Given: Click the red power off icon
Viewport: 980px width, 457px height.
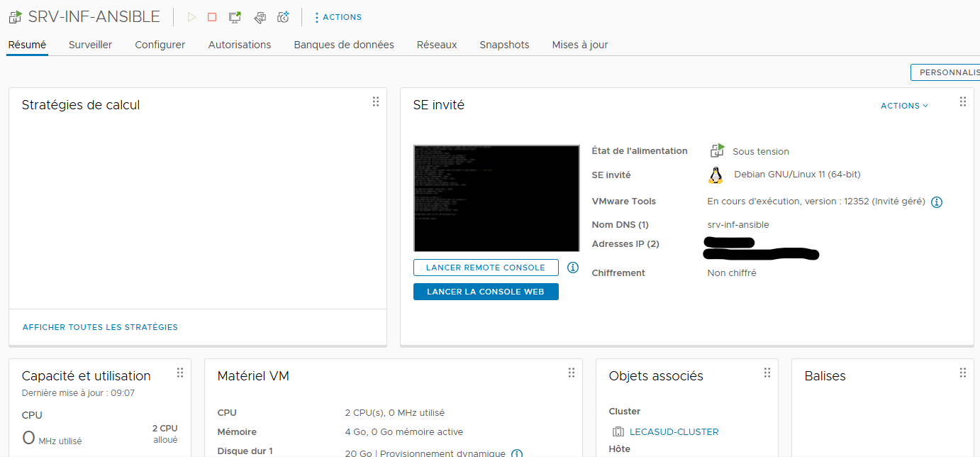Looking at the screenshot, I should tap(212, 17).
